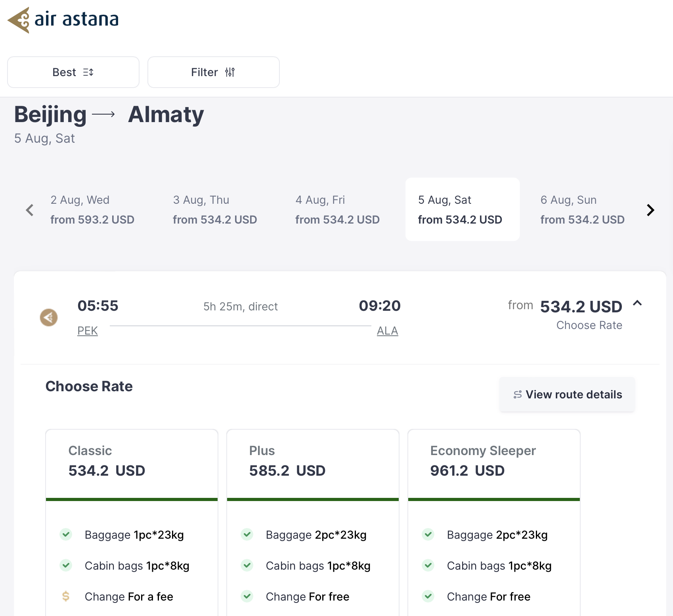
Task: Click Economy Sleeper change-for-free checkmark icon
Action: click(428, 596)
